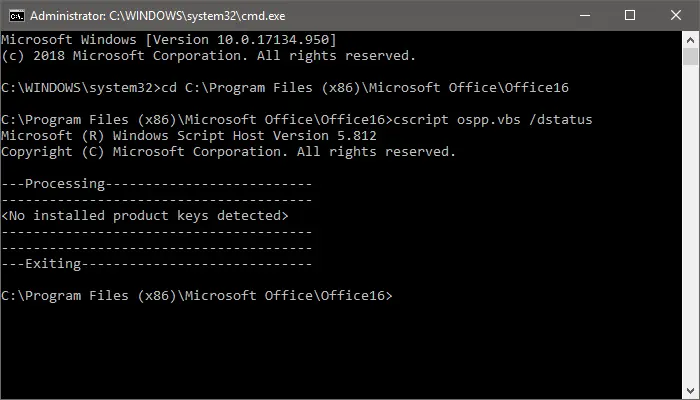Click the No installed product keys message
Image resolution: width=700 pixels, height=400 pixels.
(145, 216)
